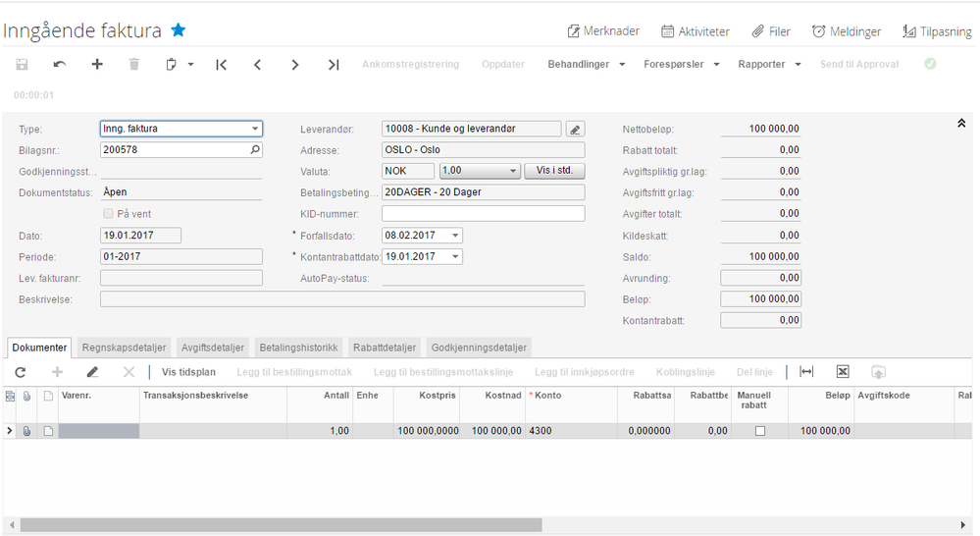Toggle the På vent checkbox
Viewport: 980px width, 536px height.
pos(108,214)
